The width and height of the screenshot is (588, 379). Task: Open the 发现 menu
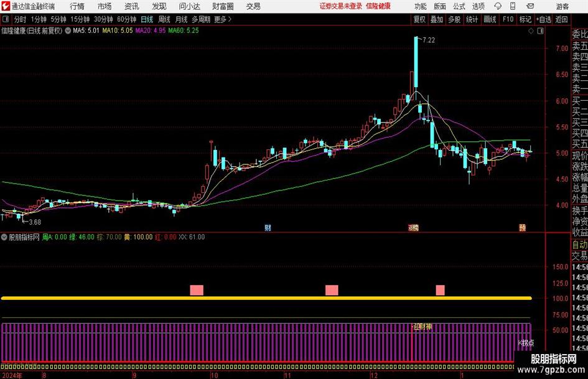[x=159, y=6]
